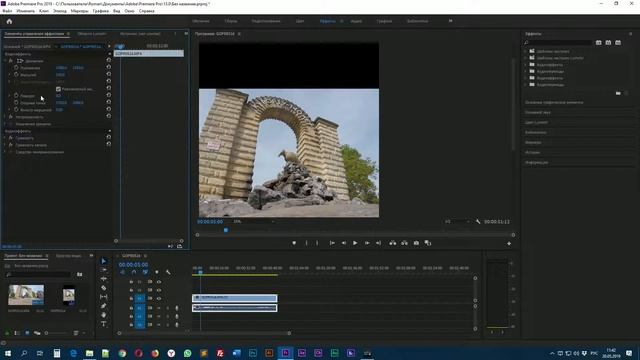Expand the Time Remapping effect
The height and width of the screenshot is (360, 640).
[5, 124]
